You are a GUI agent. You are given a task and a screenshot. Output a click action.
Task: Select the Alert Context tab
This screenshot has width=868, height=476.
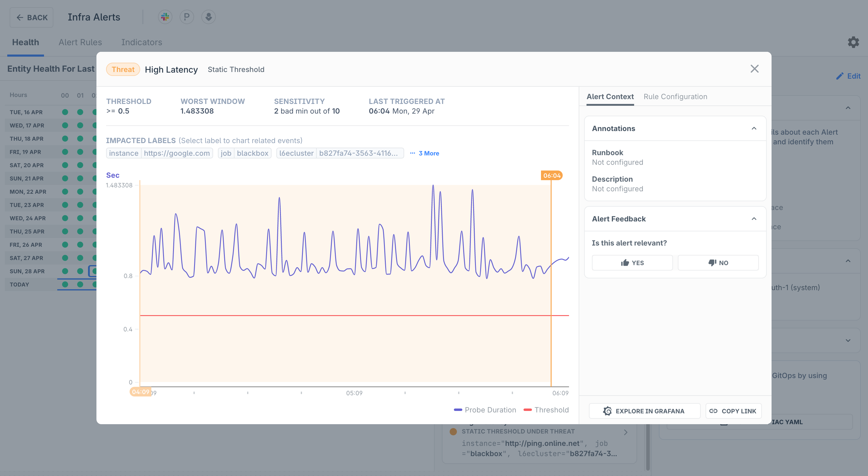tap(610, 96)
